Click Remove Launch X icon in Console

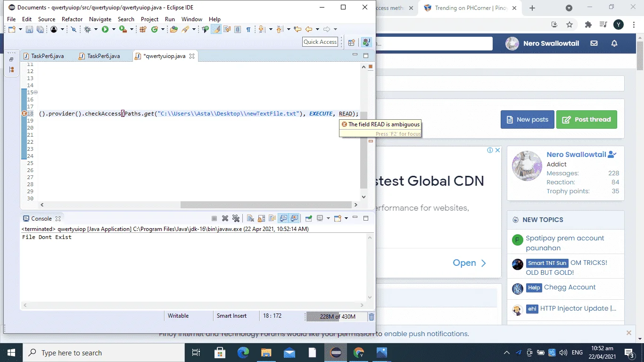tap(225, 218)
